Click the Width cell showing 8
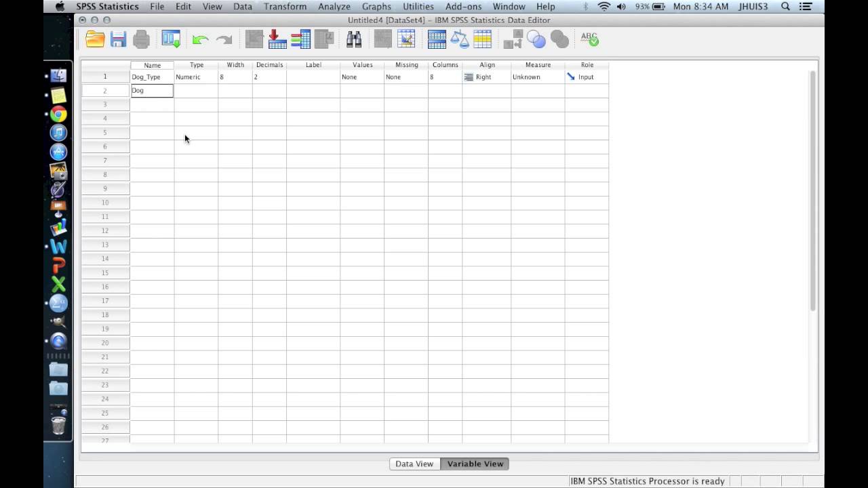The image size is (868, 488). (x=235, y=77)
